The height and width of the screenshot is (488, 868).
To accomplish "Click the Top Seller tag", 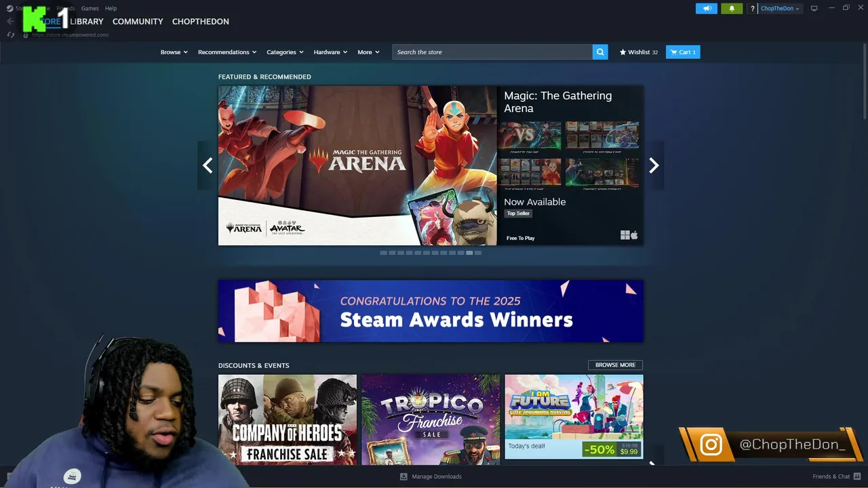I will 518,213.
